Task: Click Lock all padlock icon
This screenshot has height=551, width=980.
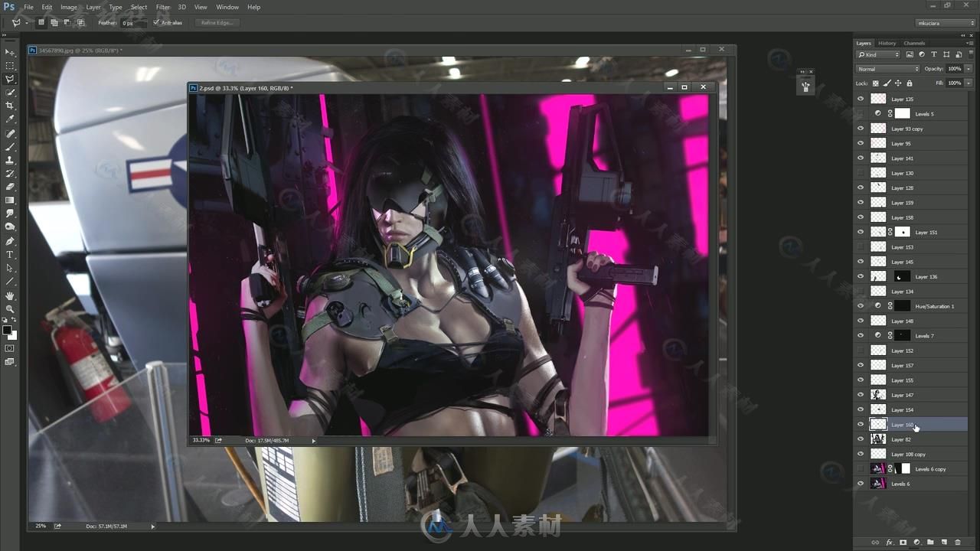Action: [910, 83]
